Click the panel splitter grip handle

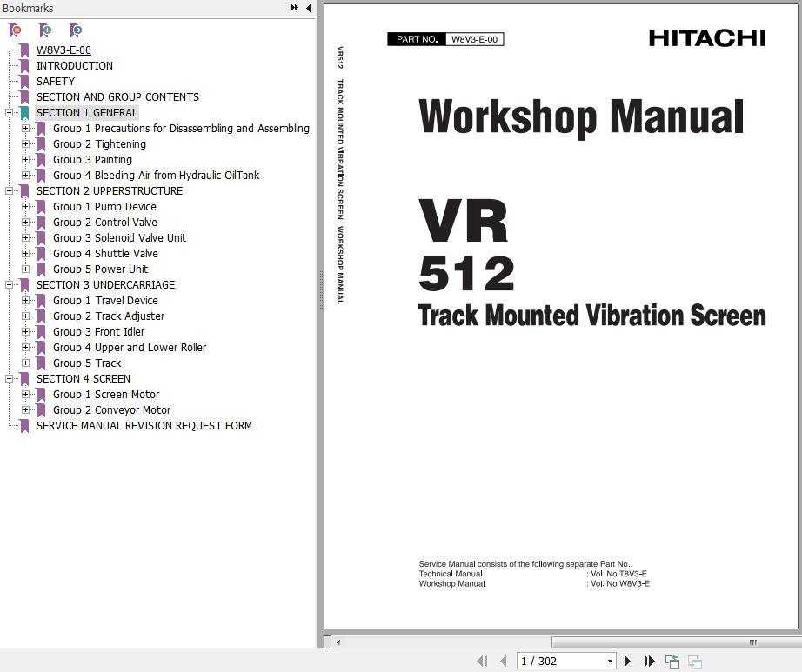click(x=321, y=289)
